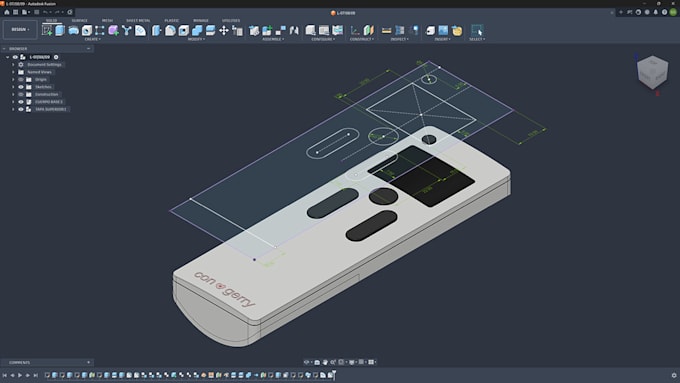Click the Save icon in top bar
Viewport: 680px width, 383px height.
(x=36, y=12)
